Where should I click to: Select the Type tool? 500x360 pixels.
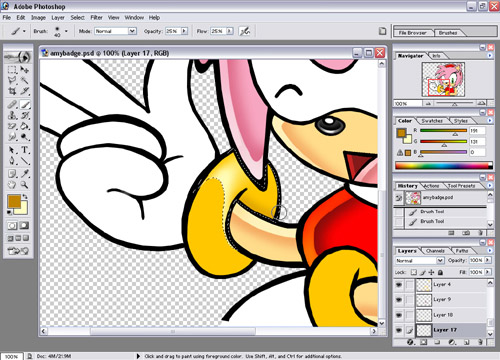tap(24, 150)
